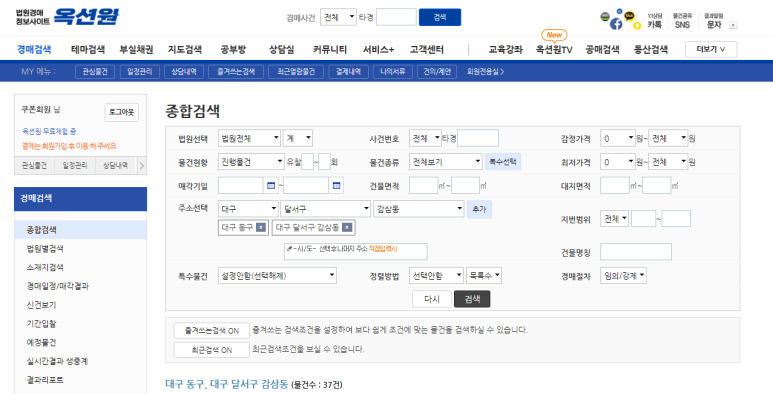Viewport: 773px width, 394px height.
Task: Open the 임의/강제 auction procedure dropdown
Action: (623, 276)
